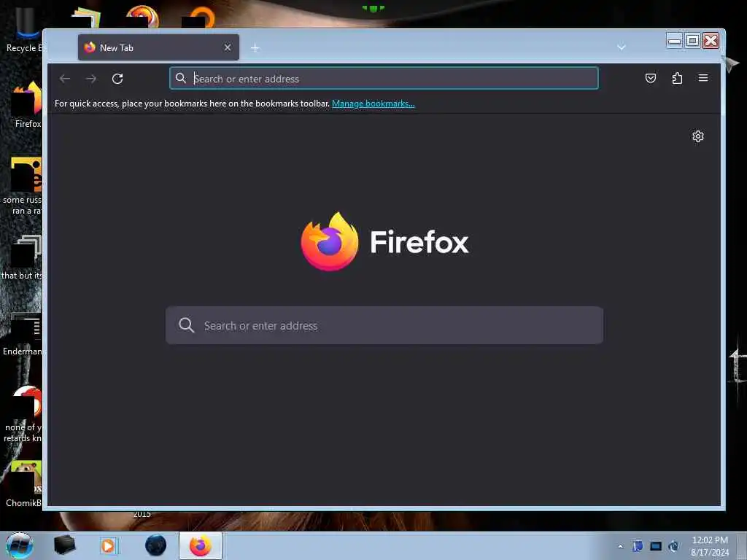Viewport: 747px width, 560px height.
Task: Show hidden system tray icons
Action: click(620, 546)
